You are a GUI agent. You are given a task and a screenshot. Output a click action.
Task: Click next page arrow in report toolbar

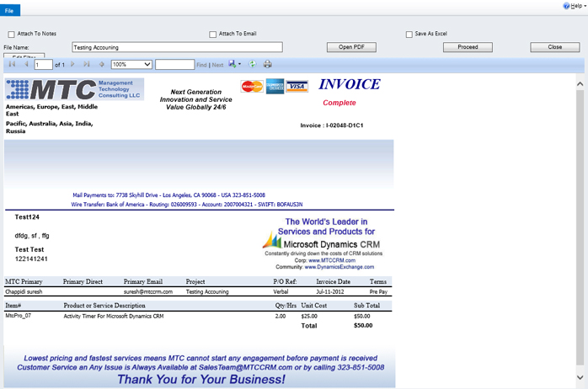(72, 64)
